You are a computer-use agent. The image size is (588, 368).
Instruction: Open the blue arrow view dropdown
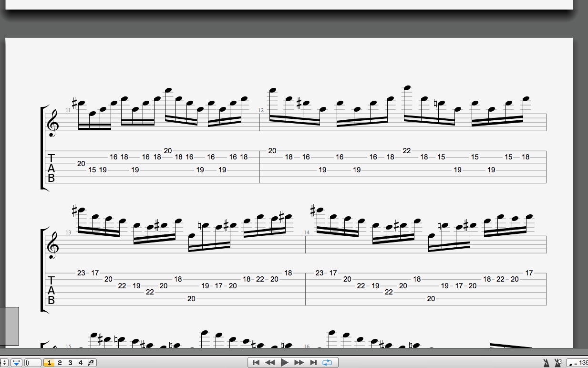click(x=16, y=363)
